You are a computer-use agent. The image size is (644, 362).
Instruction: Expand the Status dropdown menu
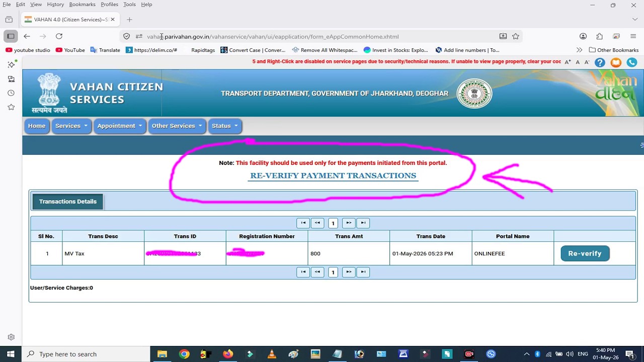coord(224,126)
